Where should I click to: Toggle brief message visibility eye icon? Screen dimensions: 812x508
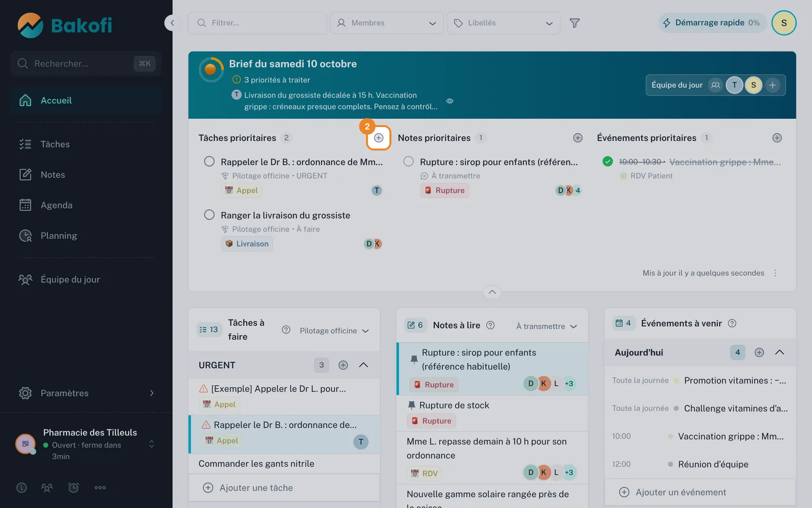450,101
